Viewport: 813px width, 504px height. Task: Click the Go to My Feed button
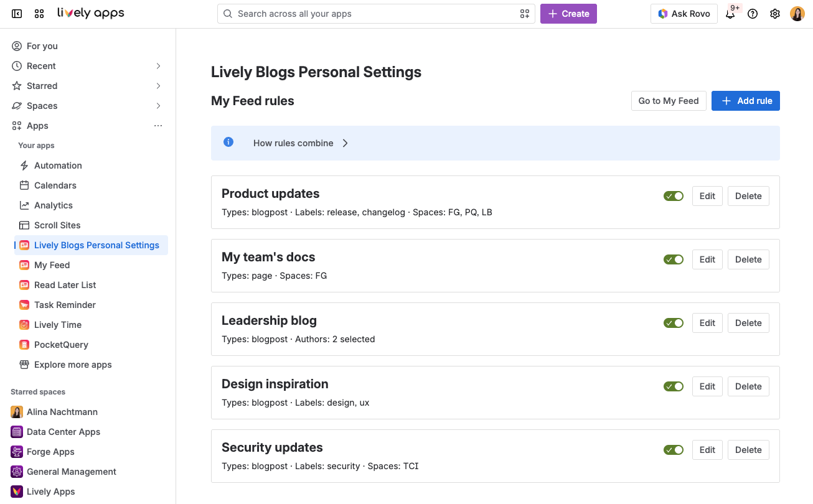click(x=669, y=101)
